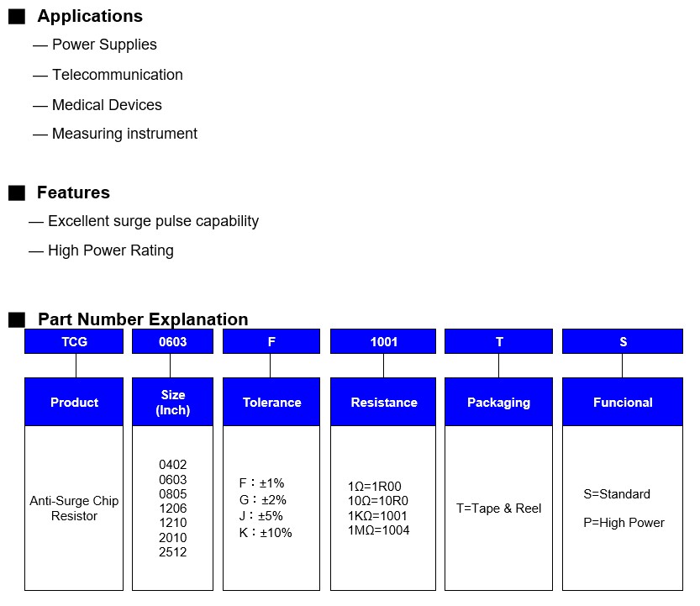Click the Product header cell

click(75, 403)
